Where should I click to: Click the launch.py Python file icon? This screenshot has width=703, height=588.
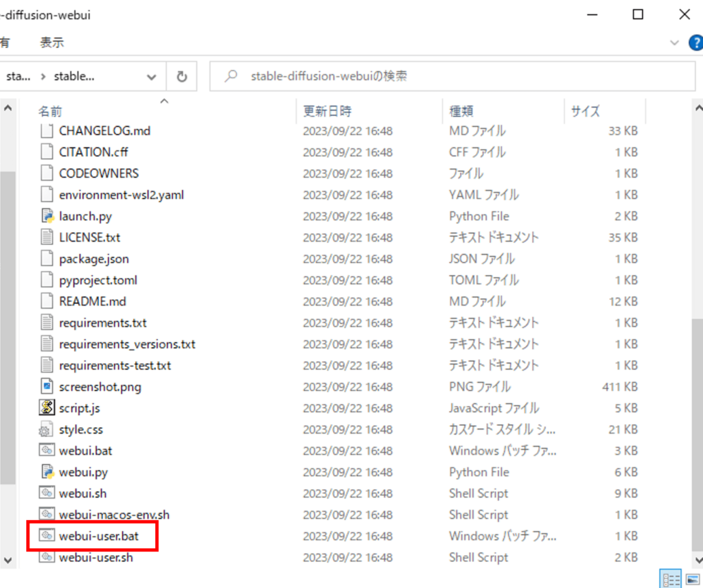coord(47,216)
